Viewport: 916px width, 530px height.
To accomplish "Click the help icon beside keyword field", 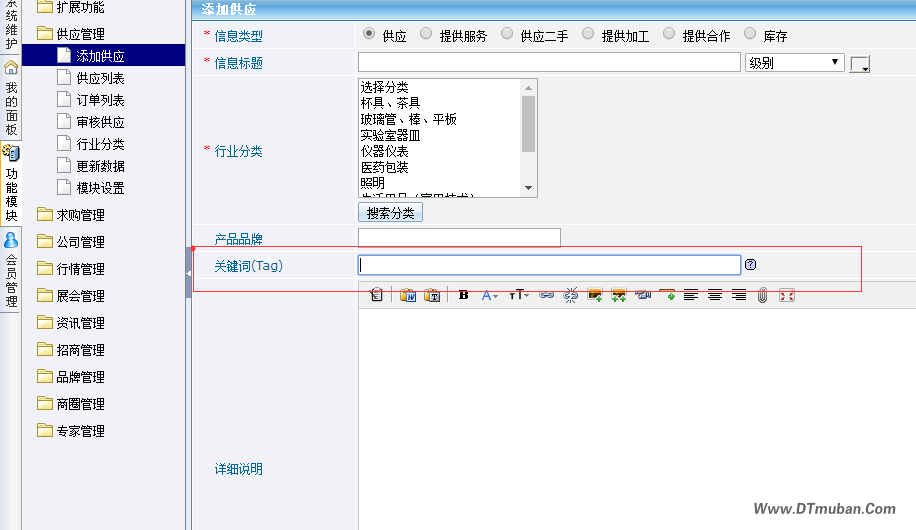I will click(x=751, y=265).
